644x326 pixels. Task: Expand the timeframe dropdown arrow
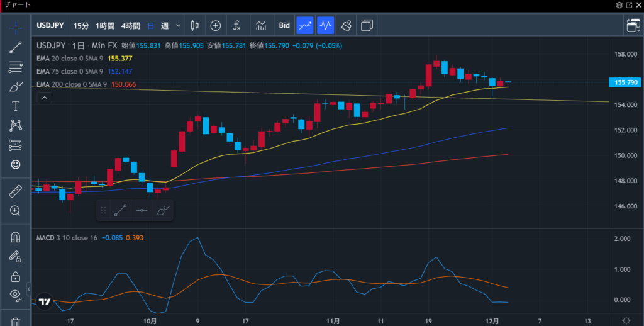tap(179, 26)
